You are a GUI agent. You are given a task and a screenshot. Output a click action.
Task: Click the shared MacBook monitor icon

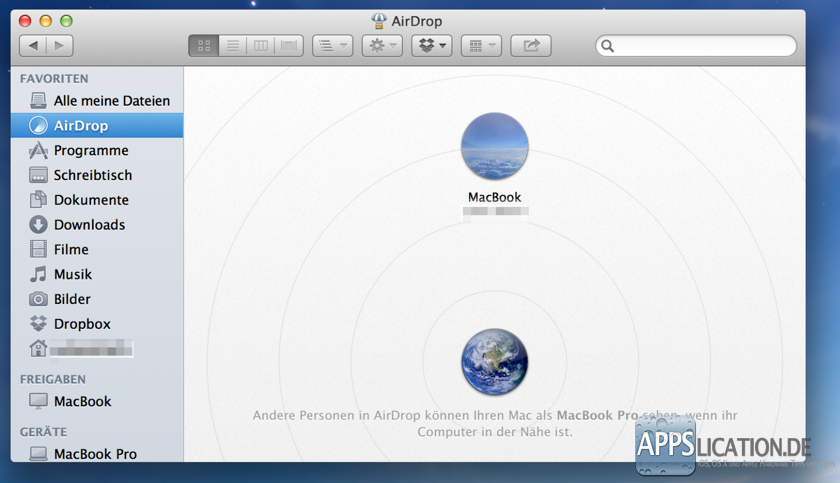[38, 401]
